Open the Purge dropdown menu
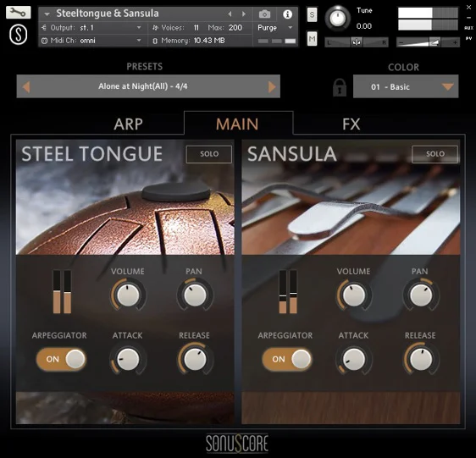The image size is (476, 458). 275,28
